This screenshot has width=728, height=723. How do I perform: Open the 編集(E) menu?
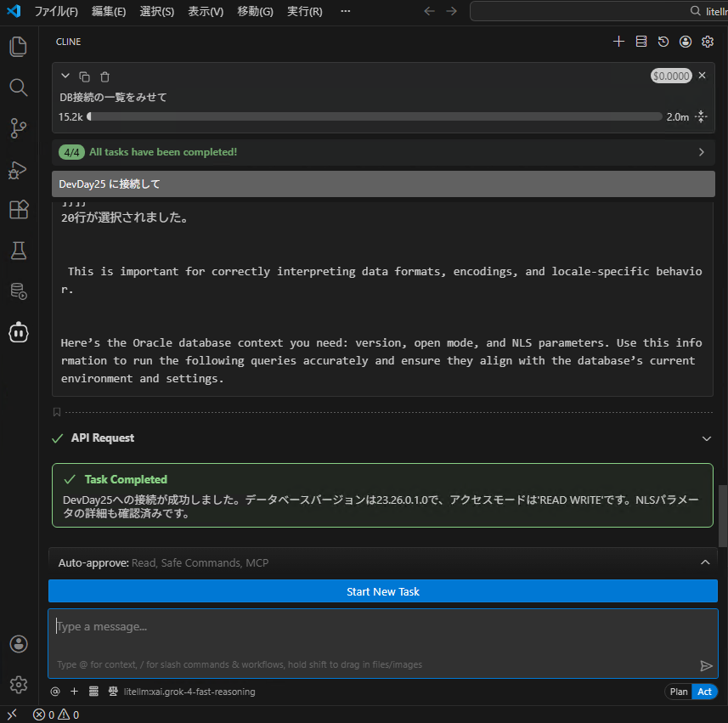click(x=109, y=11)
